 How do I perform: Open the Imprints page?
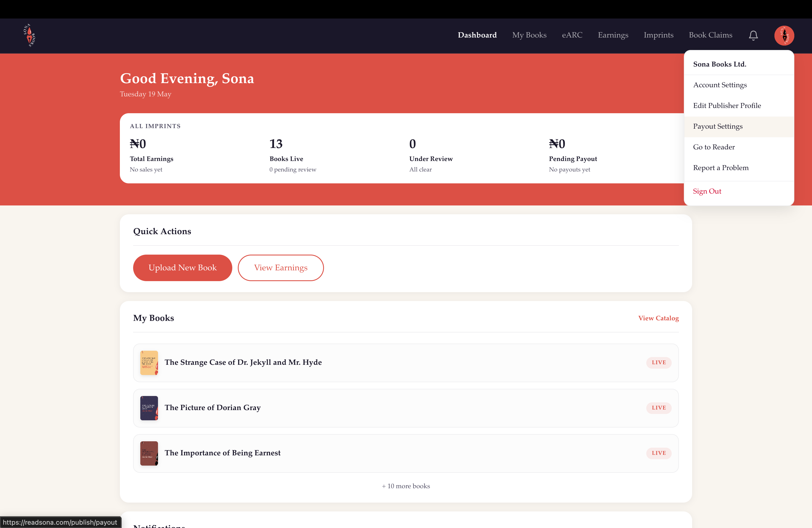coord(658,35)
